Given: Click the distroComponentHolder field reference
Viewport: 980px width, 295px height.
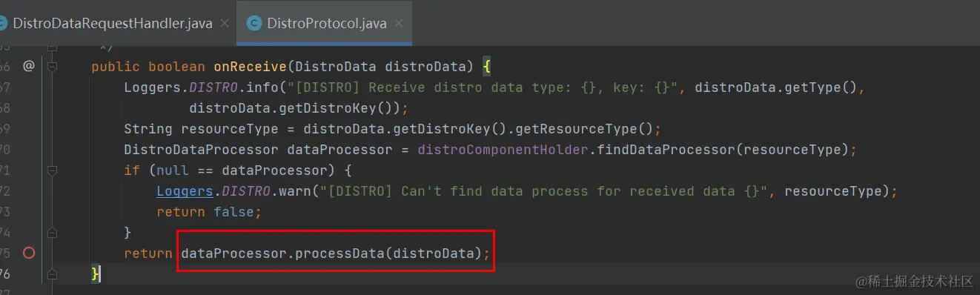Looking at the screenshot, I should [503, 150].
